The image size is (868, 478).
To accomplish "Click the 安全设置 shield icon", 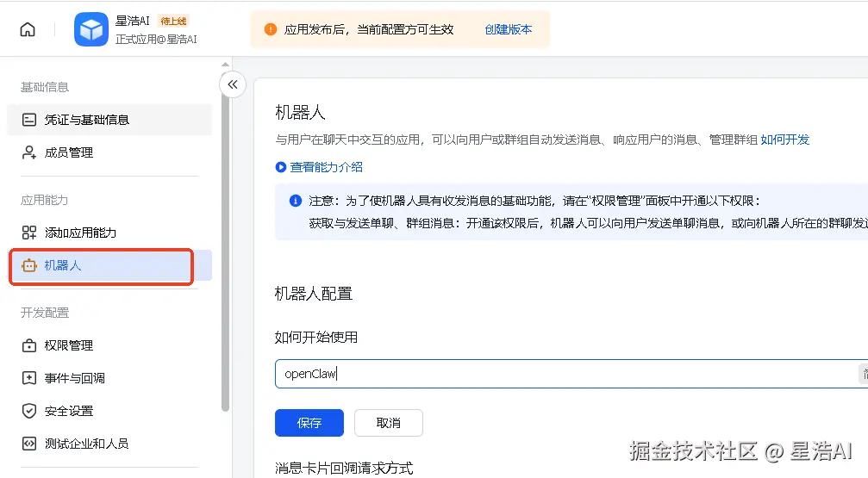I will [x=28, y=411].
